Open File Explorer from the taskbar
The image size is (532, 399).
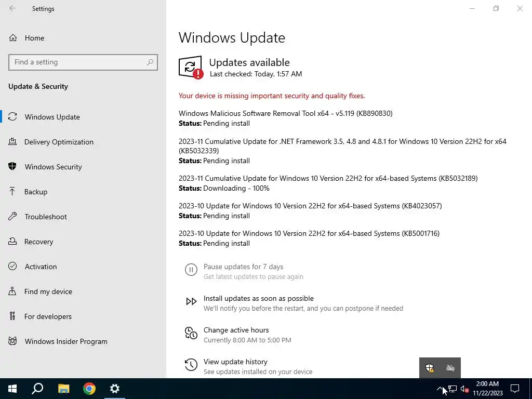(63, 389)
